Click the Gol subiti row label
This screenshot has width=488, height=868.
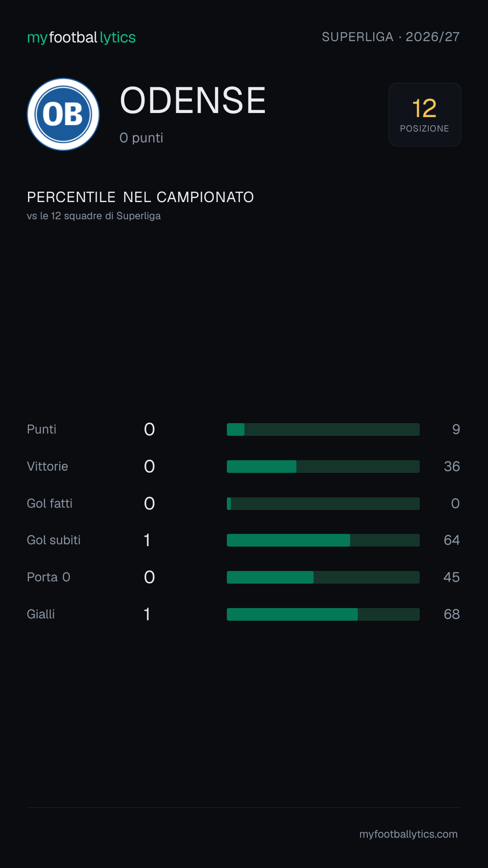tap(54, 540)
